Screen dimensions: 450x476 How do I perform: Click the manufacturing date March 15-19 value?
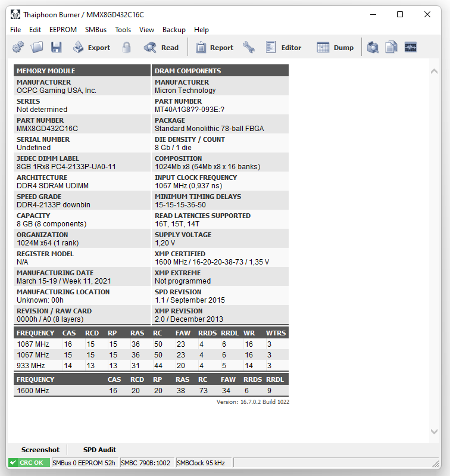pos(64,281)
